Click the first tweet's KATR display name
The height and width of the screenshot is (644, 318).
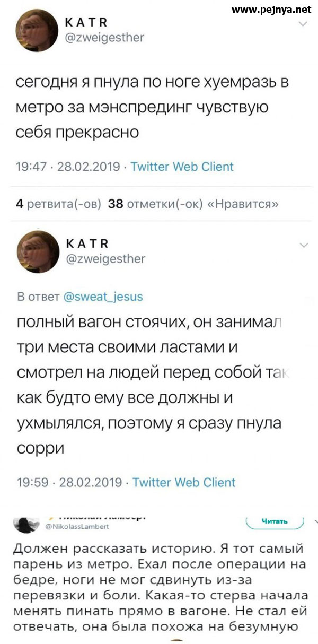coord(86,22)
